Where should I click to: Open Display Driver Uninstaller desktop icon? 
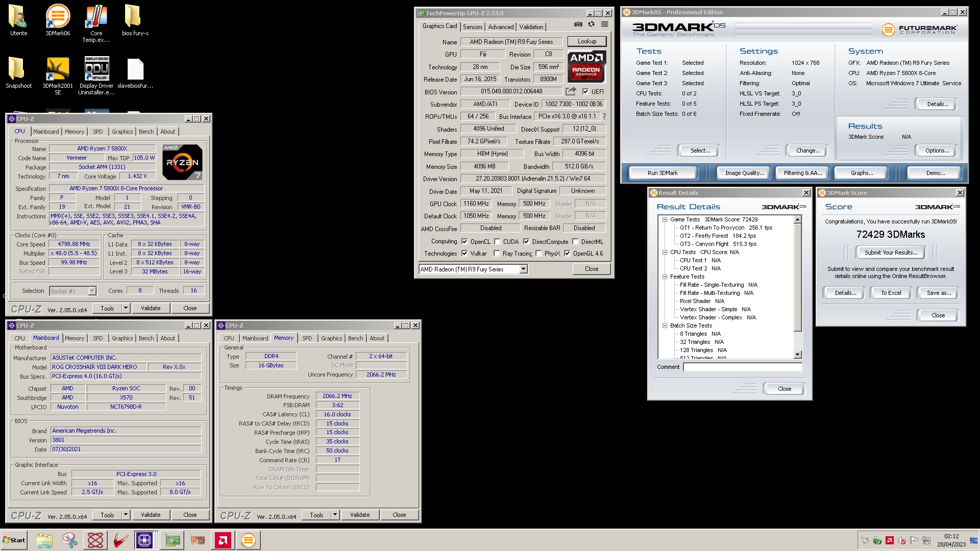point(96,76)
